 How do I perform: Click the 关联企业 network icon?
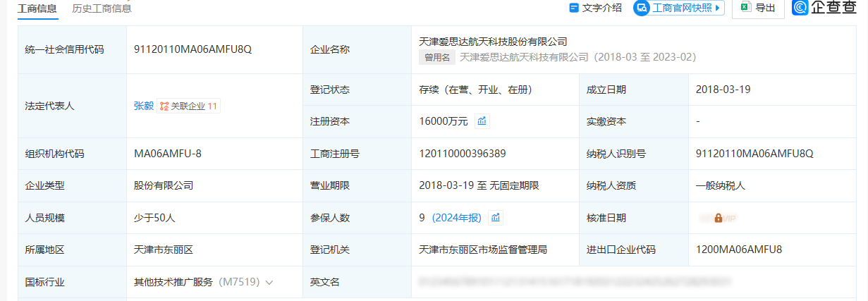coord(164,106)
